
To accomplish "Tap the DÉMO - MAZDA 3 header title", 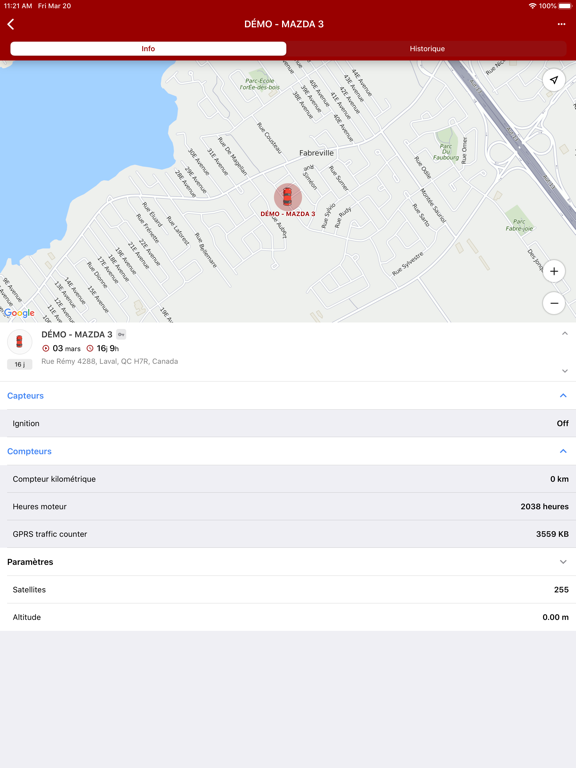I will click(284, 24).
